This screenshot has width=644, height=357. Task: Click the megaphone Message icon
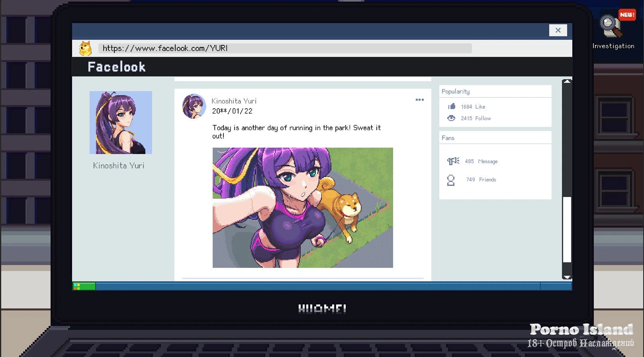pyautogui.click(x=453, y=161)
